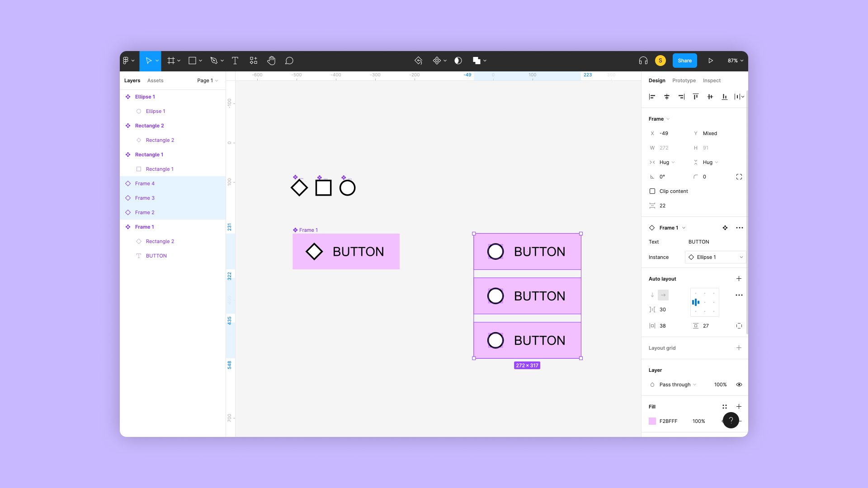Toggle layer visibility with the eye icon
868x488 pixels.
[x=739, y=385]
